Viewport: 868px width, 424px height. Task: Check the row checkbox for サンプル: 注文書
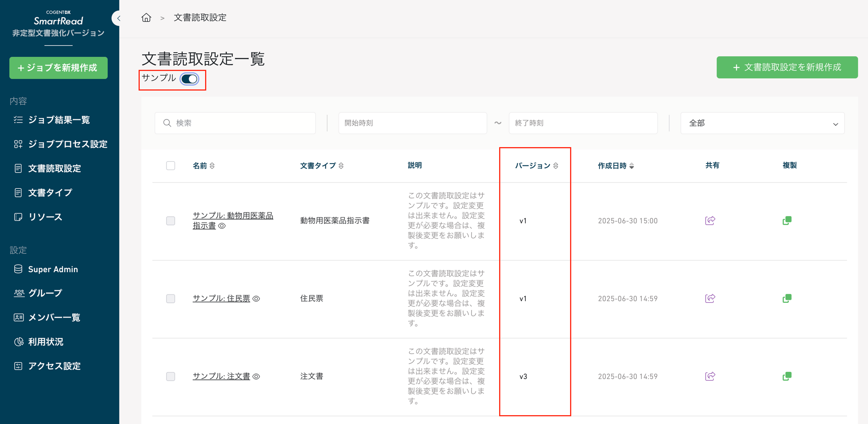[171, 376]
